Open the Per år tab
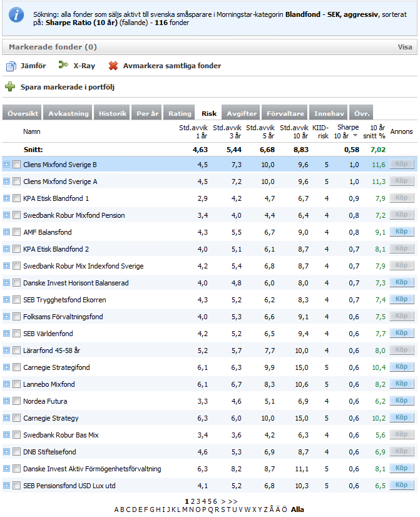This screenshot has width=420, height=517. pos(147,113)
